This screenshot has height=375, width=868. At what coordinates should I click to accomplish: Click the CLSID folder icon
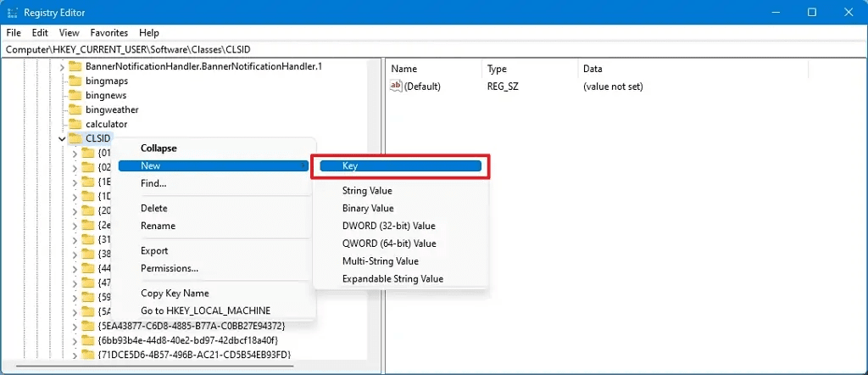[75, 138]
